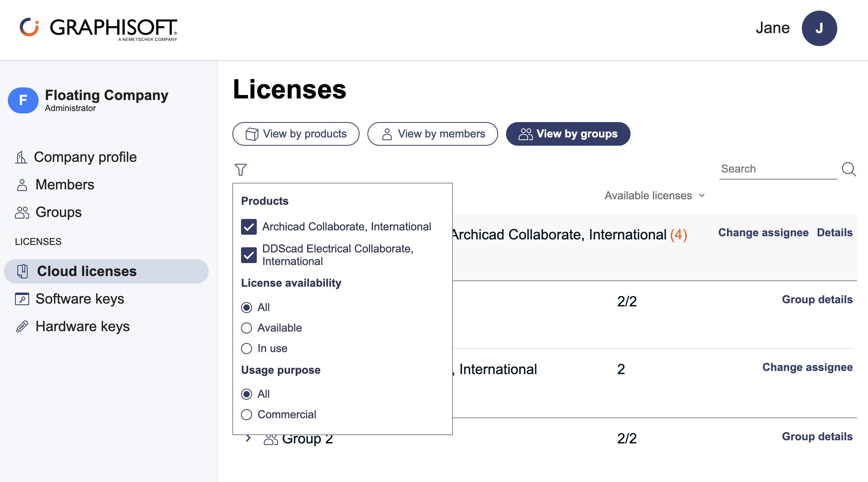Switch to View by products

(x=296, y=134)
